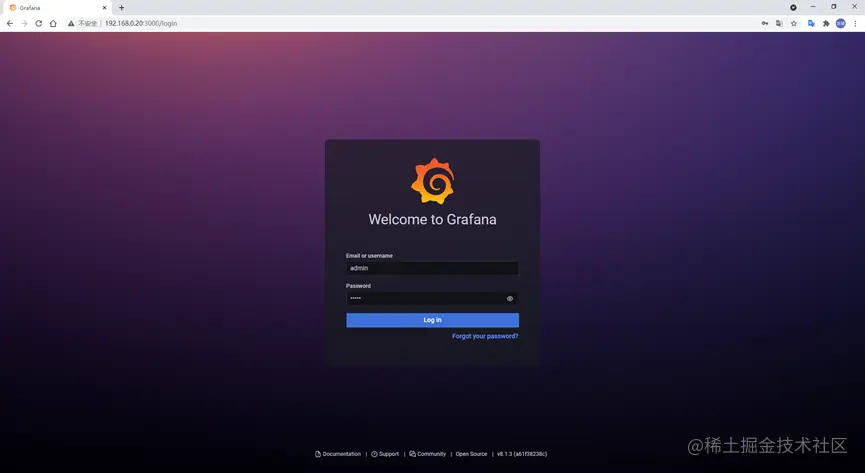Viewport: 865px width, 473px height.
Task: Restore the browser window size
Action: click(834, 7)
